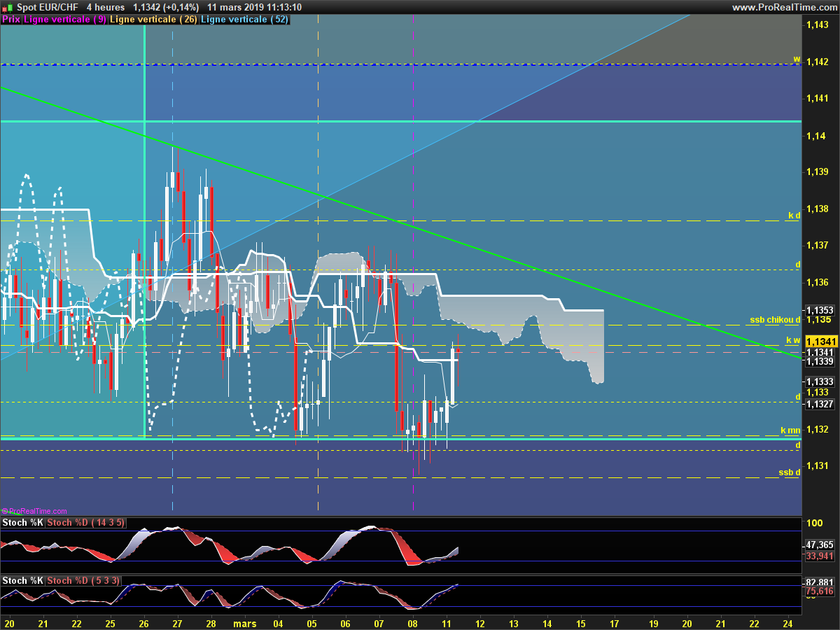Click the ProRealTime.com watermark link on the chart
The width and height of the screenshot is (840, 630).
(x=35, y=511)
